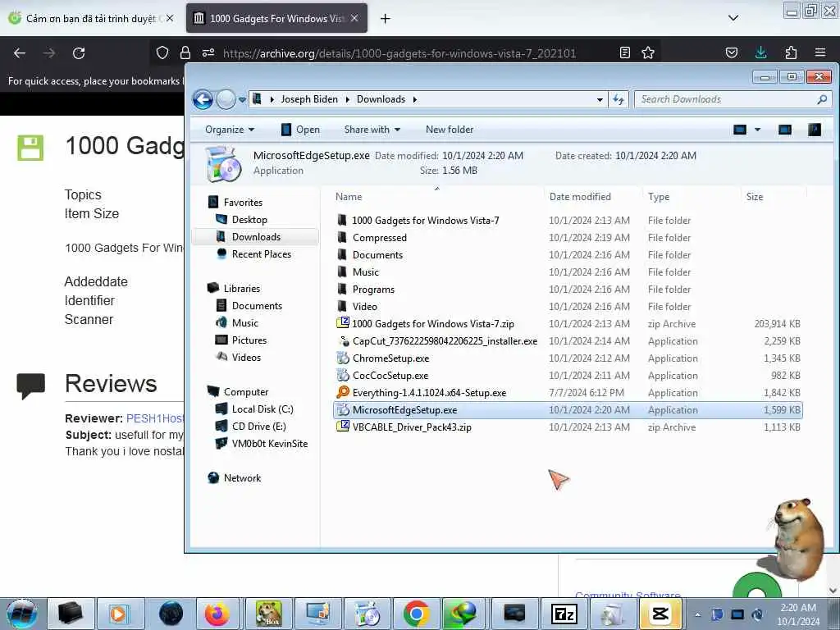
Task: Expand the view options dropdown arrow
Action: pyautogui.click(x=757, y=130)
